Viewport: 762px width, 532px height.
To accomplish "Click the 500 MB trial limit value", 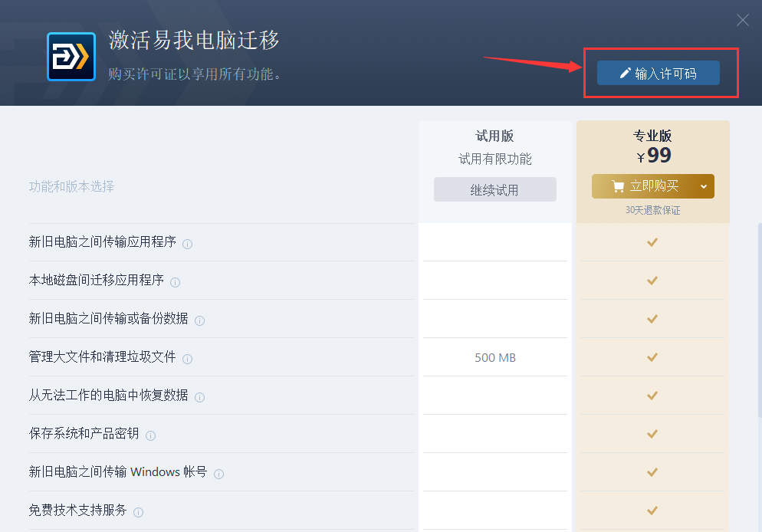I will point(494,357).
